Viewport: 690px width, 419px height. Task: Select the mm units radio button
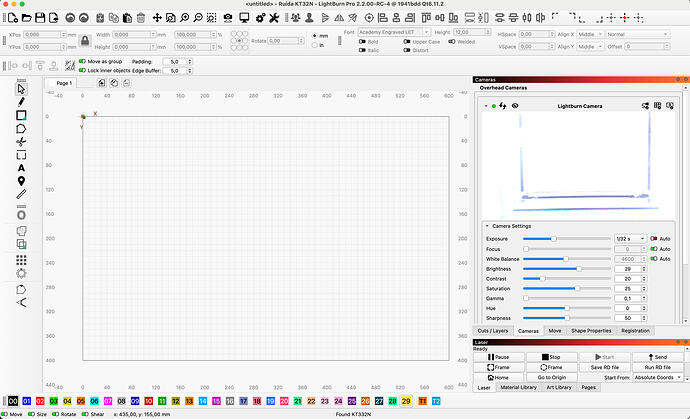point(315,36)
